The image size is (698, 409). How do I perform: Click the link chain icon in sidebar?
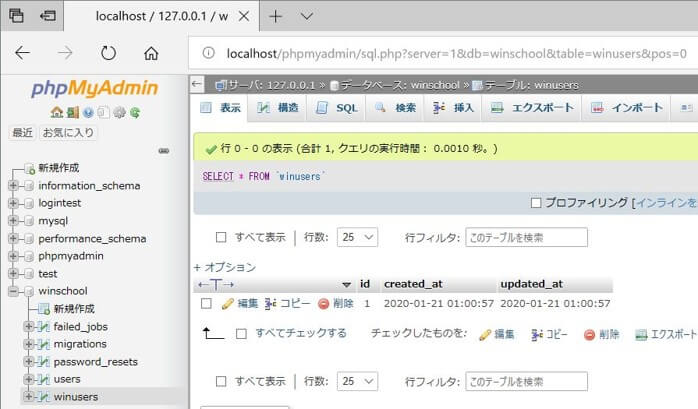click(x=164, y=151)
